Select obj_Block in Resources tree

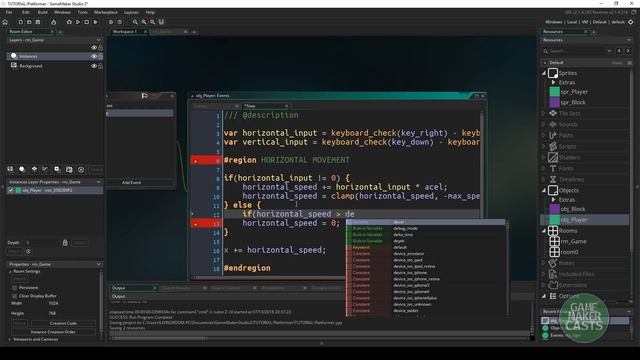(573, 209)
